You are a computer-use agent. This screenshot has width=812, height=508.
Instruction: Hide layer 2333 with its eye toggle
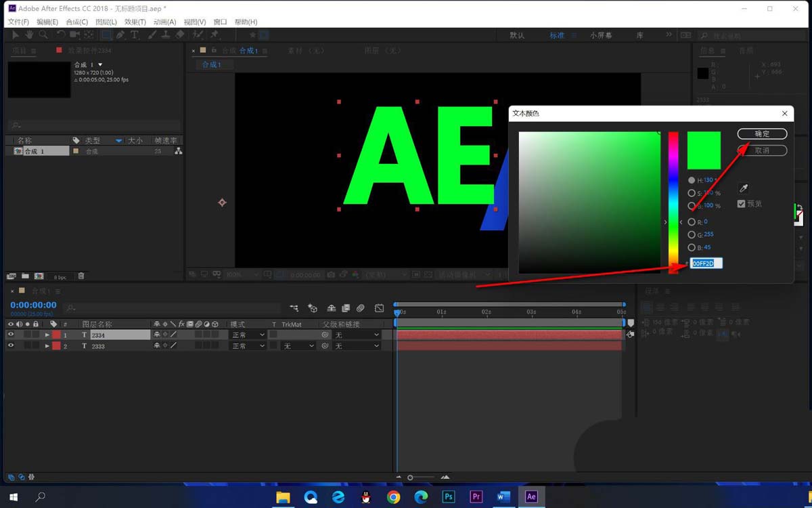click(x=10, y=345)
